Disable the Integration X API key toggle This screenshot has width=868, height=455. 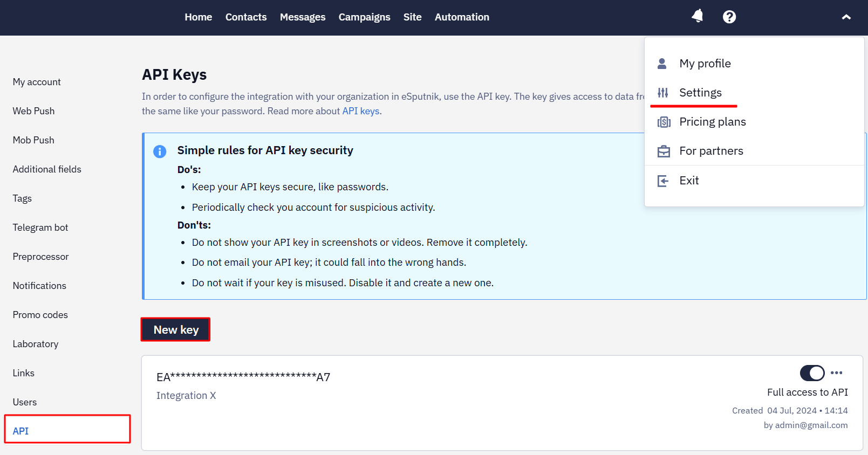pos(812,373)
